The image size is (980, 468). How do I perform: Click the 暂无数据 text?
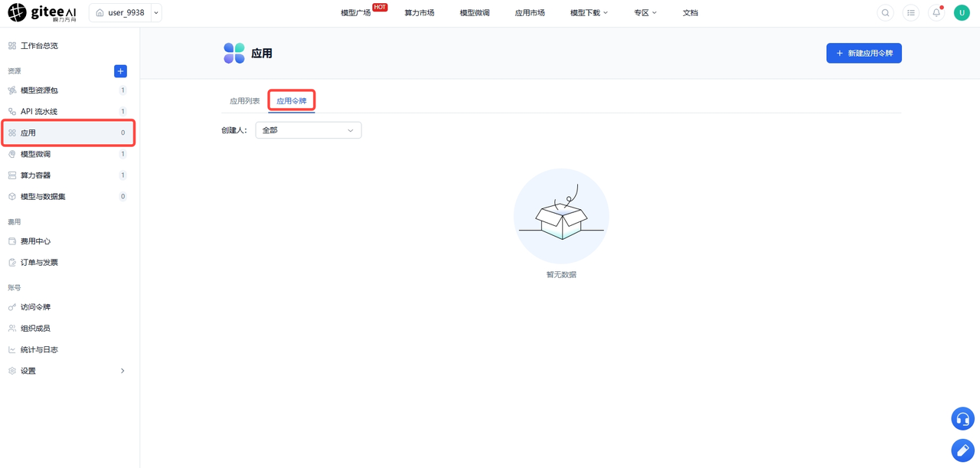point(561,274)
